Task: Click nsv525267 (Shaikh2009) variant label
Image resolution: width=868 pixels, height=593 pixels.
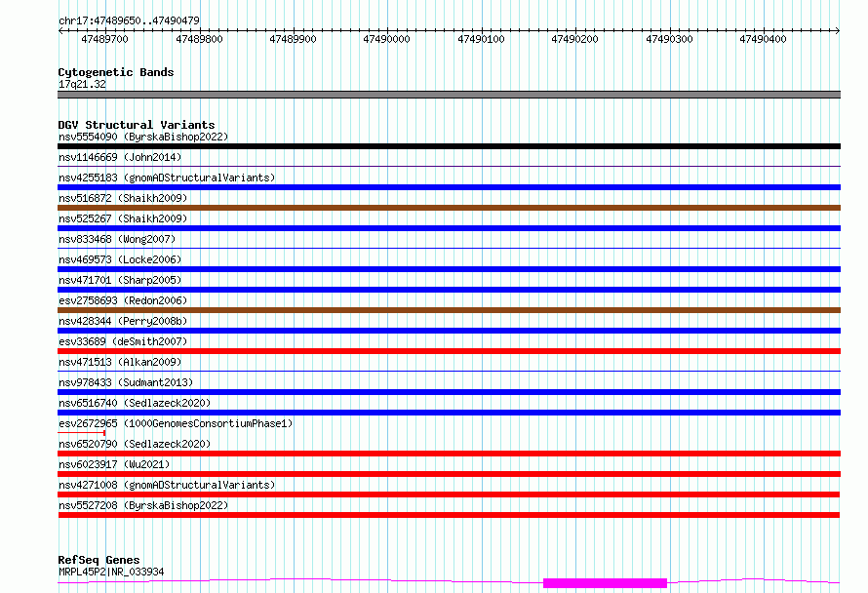Action: coord(123,218)
